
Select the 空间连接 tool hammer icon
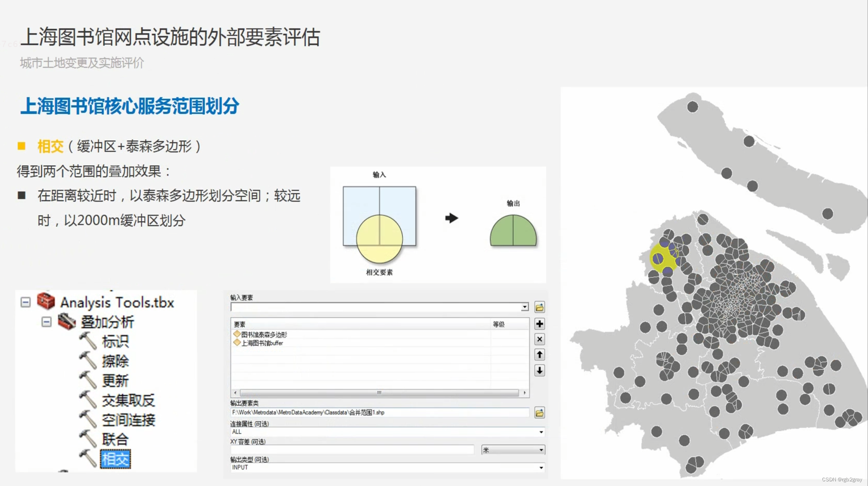[x=88, y=419]
